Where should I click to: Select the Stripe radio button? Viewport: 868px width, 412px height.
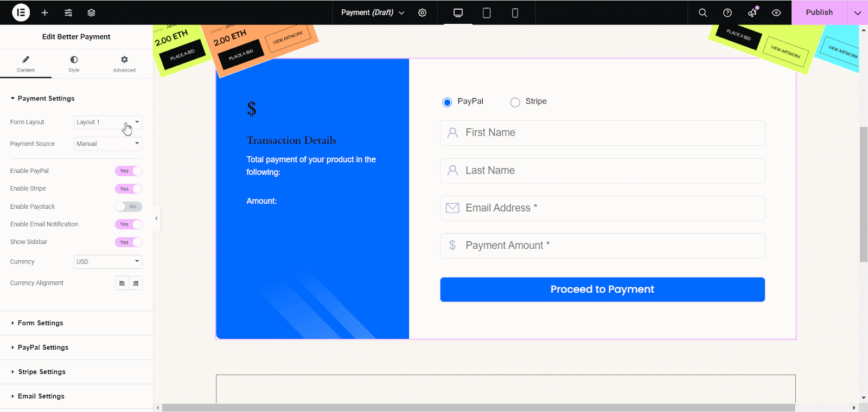point(515,102)
